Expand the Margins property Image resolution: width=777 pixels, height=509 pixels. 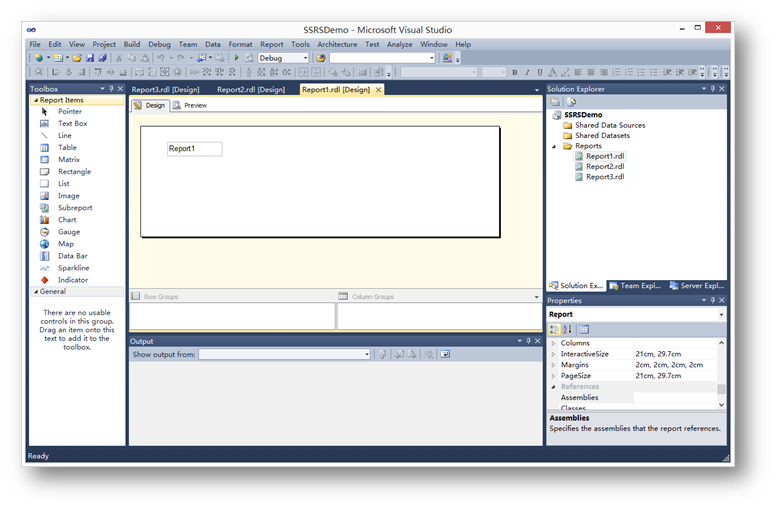tap(554, 365)
